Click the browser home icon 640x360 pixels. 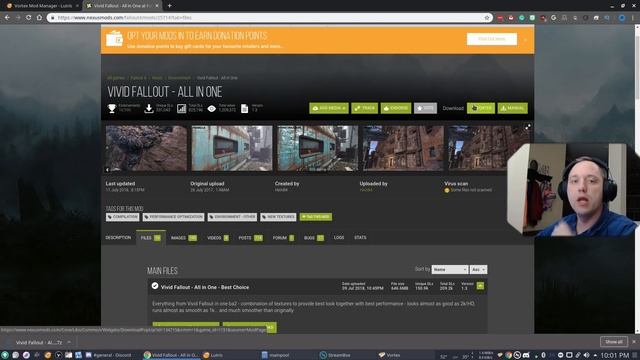coord(39,18)
